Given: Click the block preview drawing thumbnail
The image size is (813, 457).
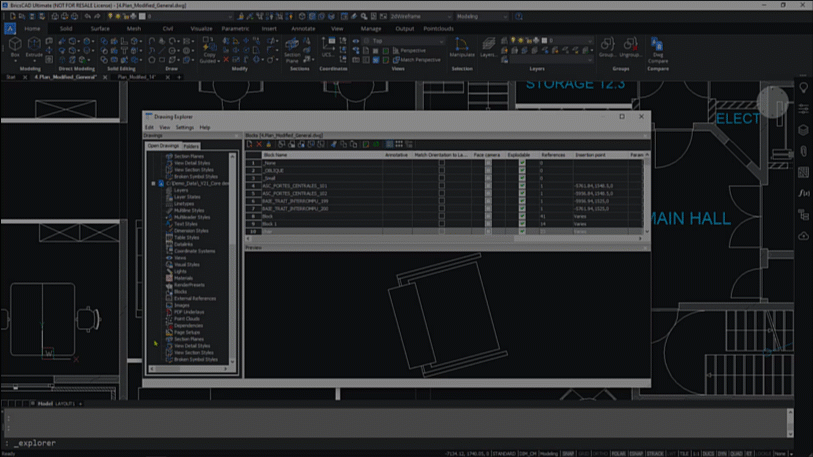Looking at the screenshot, I should pyautogui.click(x=447, y=316).
